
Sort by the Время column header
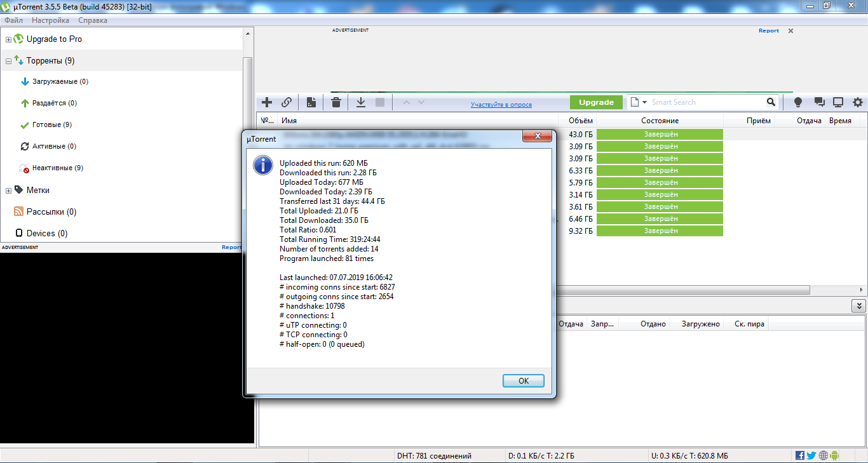[x=843, y=121]
